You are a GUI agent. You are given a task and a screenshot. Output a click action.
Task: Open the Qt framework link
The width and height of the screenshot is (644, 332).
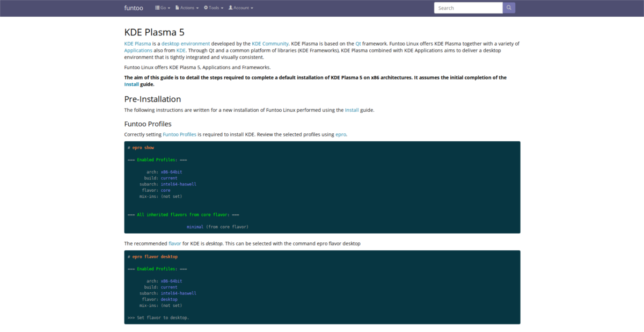point(357,44)
